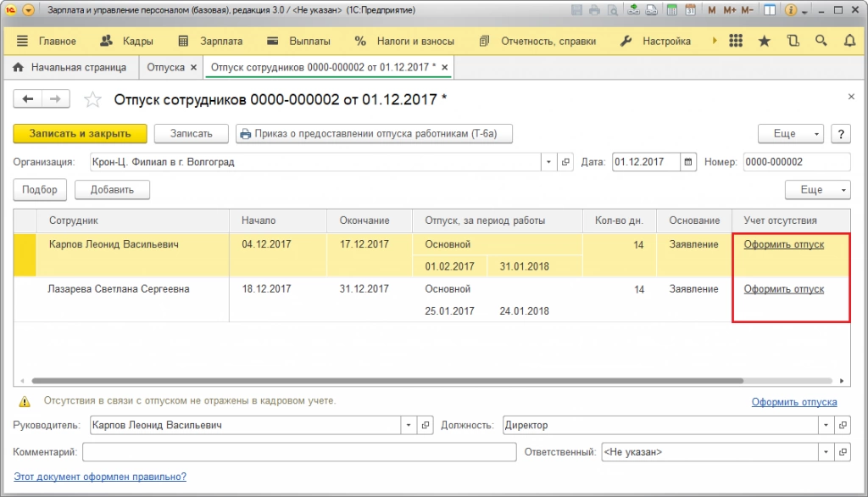Click the M- memory subtract button
Image resolution: width=868 pixels, height=497 pixels.
pos(748,10)
